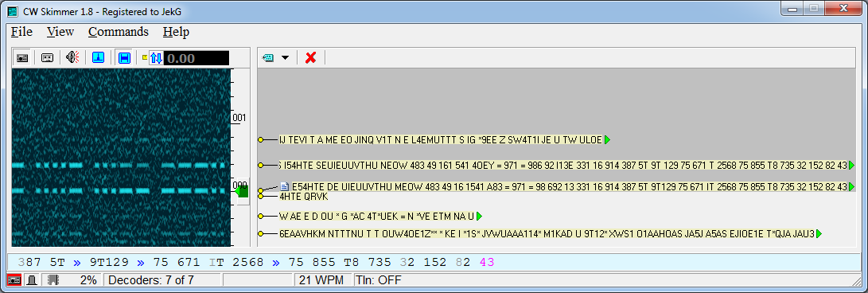The height and width of the screenshot is (293, 868).
Task: Open the File menu
Action: (21, 32)
